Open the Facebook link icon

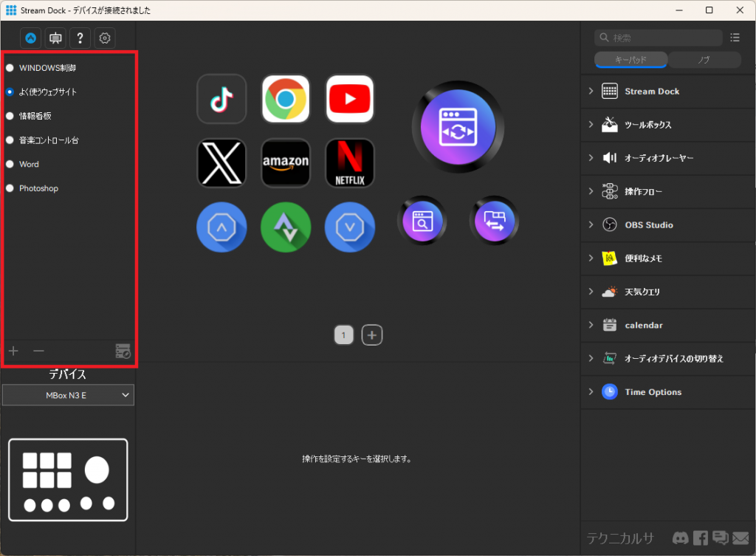pos(701,538)
